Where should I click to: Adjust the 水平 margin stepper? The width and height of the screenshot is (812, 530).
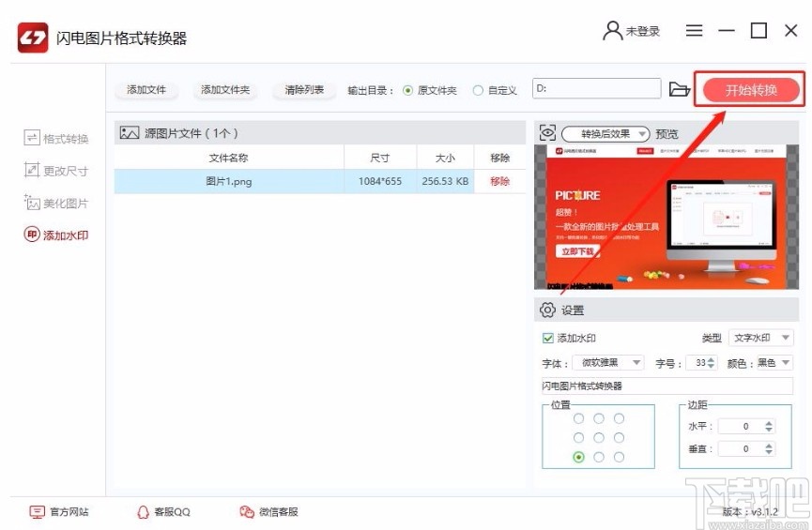pyautogui.click(x=769, y=426)
